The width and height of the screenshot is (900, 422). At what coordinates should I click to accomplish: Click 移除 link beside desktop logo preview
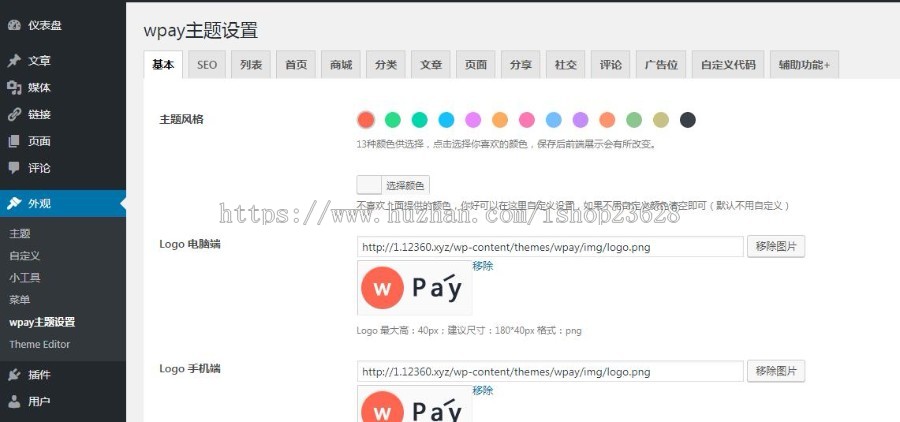(x=483, y=266)
